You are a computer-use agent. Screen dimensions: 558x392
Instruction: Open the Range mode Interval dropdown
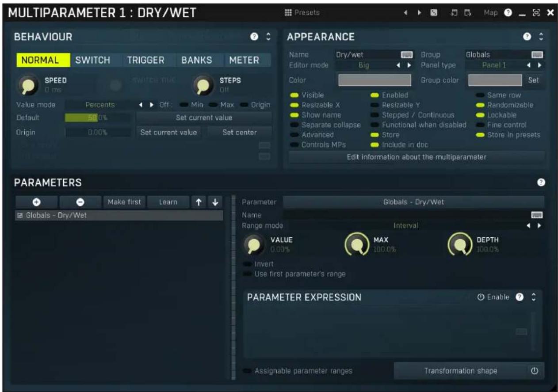coord(406,225)
